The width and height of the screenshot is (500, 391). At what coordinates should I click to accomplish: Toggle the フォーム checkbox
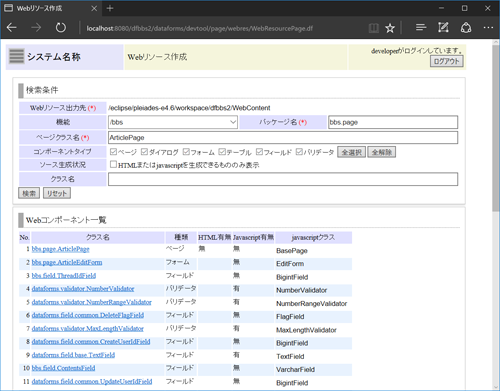186,152
